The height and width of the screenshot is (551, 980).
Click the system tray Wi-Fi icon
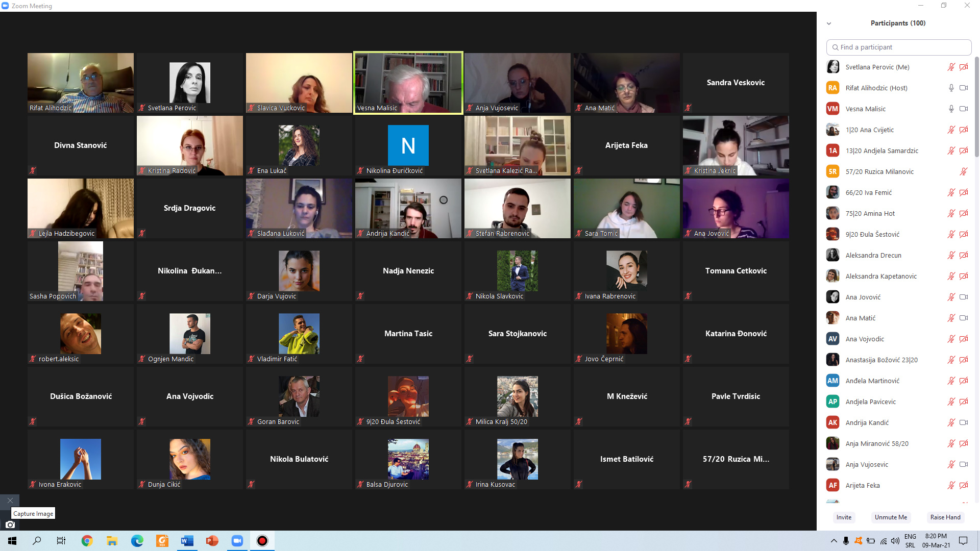883,541
